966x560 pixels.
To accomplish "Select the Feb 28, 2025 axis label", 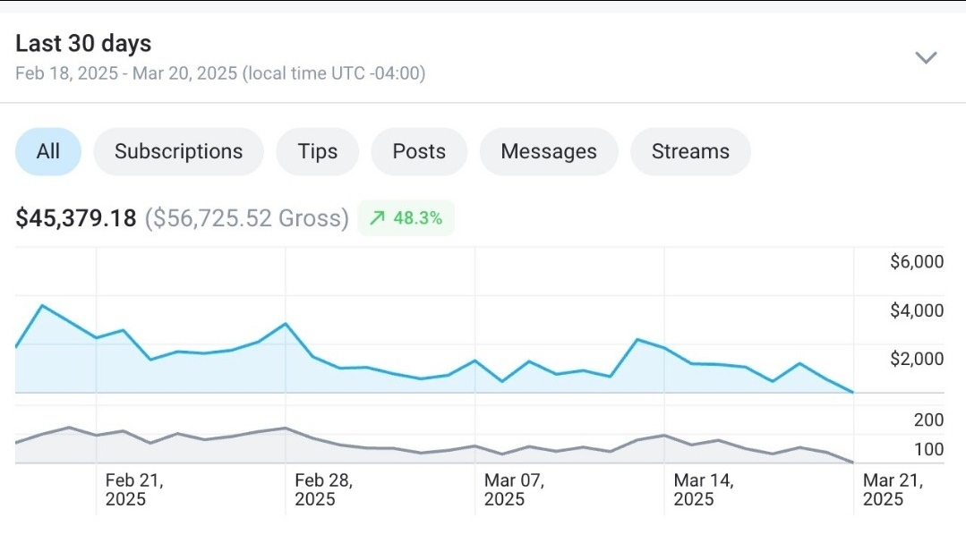I will 323,489.
